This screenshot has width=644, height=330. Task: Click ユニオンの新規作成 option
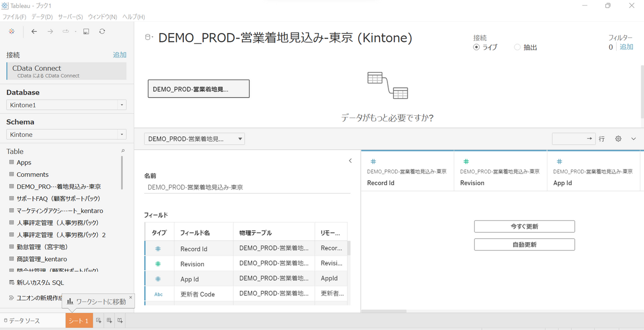(36, 298)
